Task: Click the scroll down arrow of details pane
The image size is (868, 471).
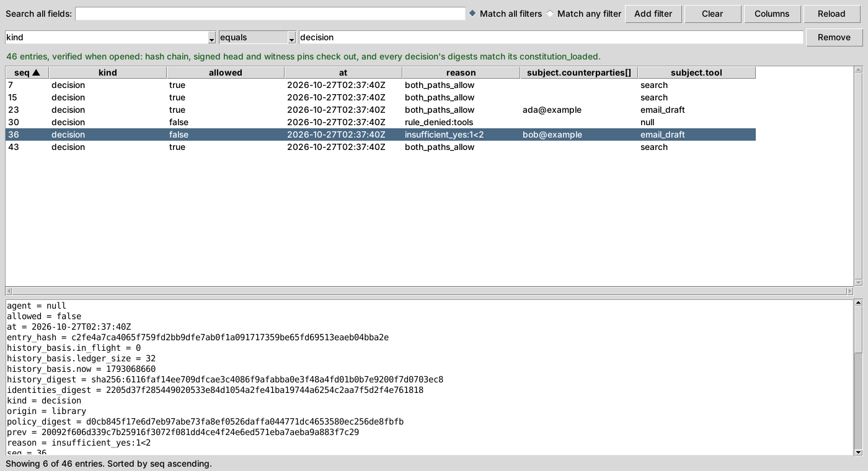Action: click(858, 452)
